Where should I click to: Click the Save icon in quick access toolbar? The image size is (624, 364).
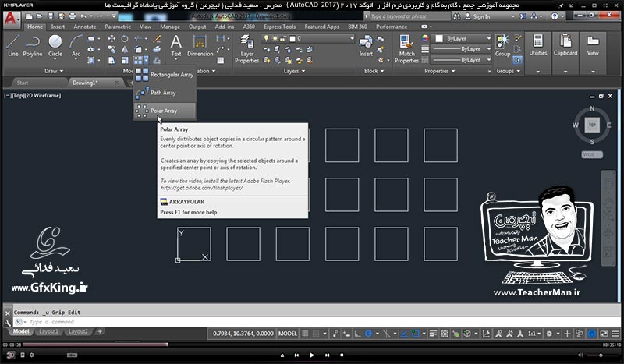point(51,16)
